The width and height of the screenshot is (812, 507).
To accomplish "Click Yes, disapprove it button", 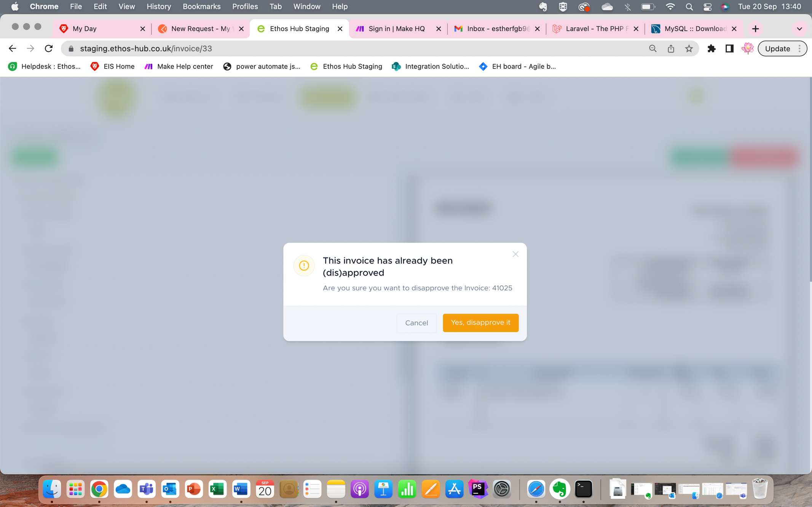I will pyautogui.click(x=480, y=323).
